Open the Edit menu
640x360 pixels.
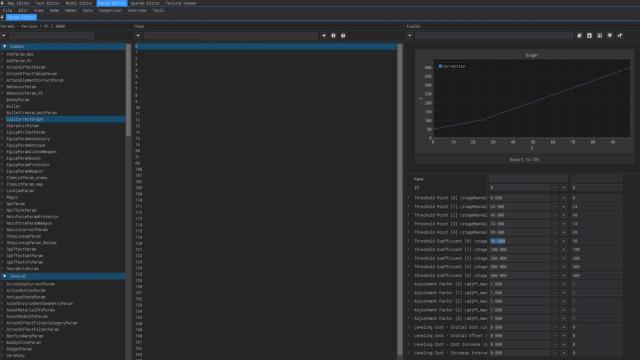(23, 11)
